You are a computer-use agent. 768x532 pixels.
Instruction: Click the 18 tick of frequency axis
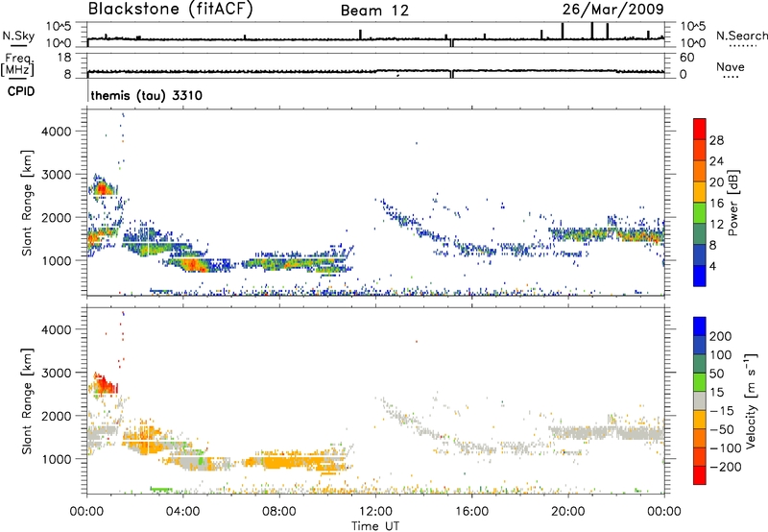pos(64,58)
